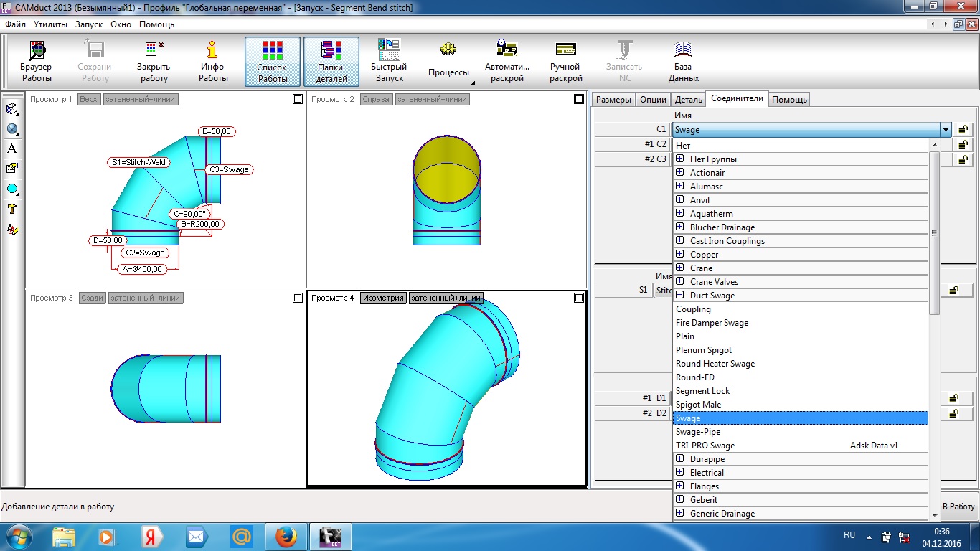This screenshot has height=551, width=980.
Task: Click the hammer icon in left toolbar
Action: (x=12, y=209)
